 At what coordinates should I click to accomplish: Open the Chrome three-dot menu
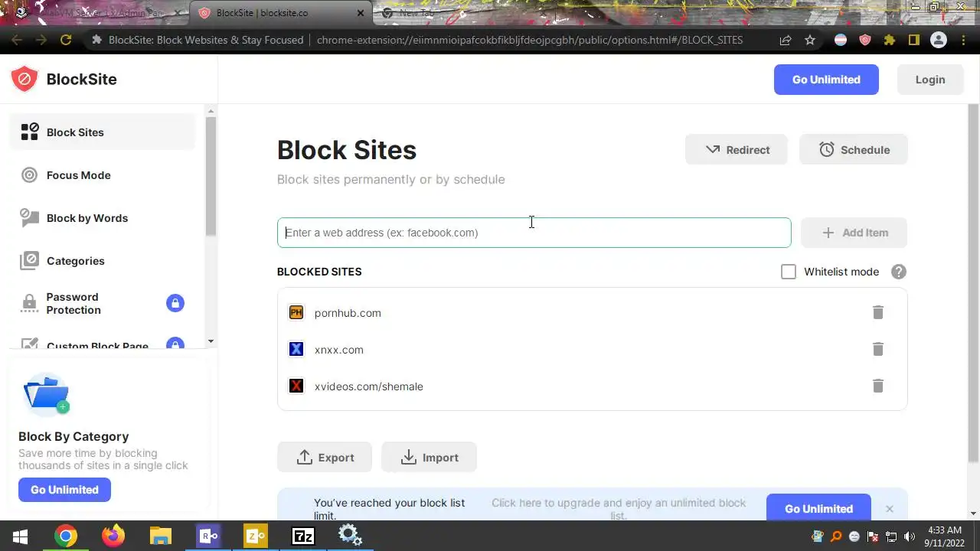(x=963, y=40)
